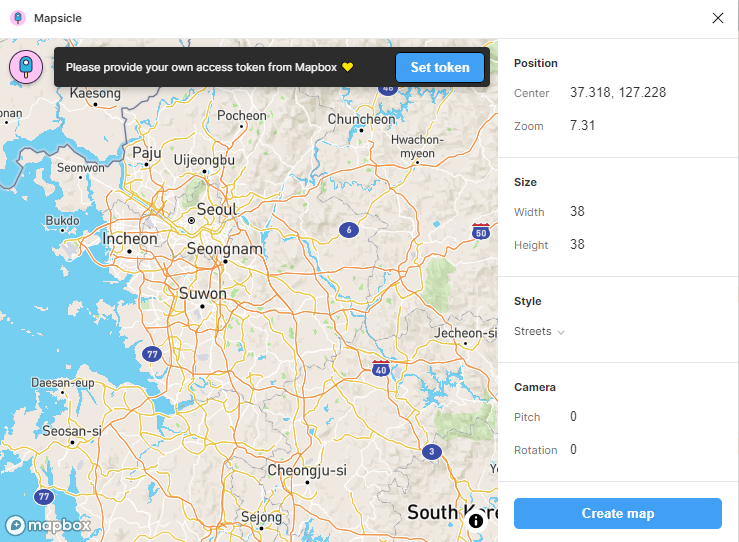Open the Mapbox logo link

coord(48,525)
